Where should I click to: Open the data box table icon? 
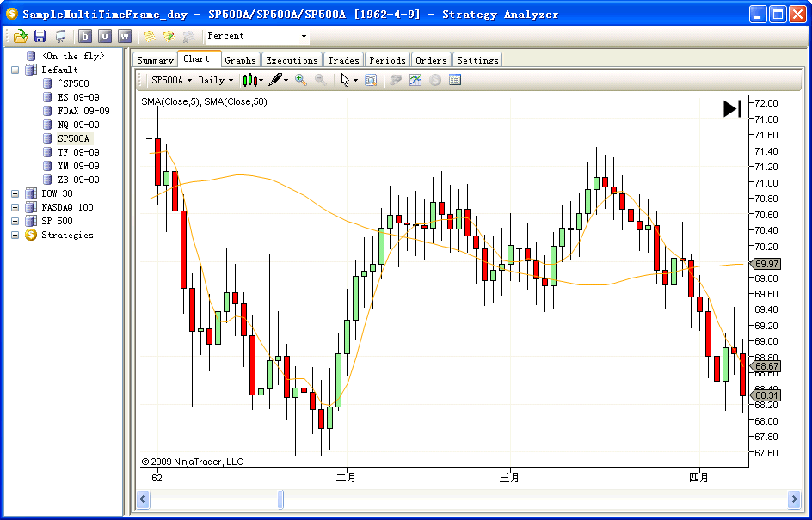(455, 80)
